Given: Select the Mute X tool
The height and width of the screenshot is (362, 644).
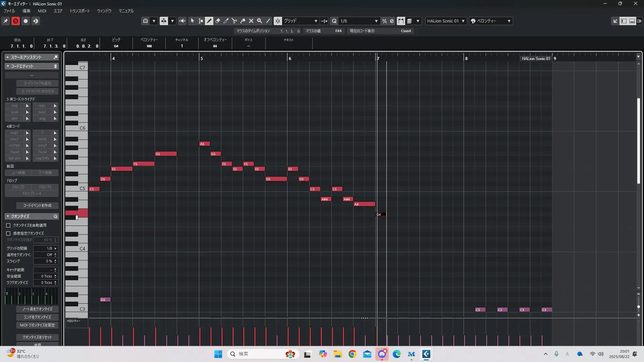Looking at the screenshot, I should click(x=251, y=21).
